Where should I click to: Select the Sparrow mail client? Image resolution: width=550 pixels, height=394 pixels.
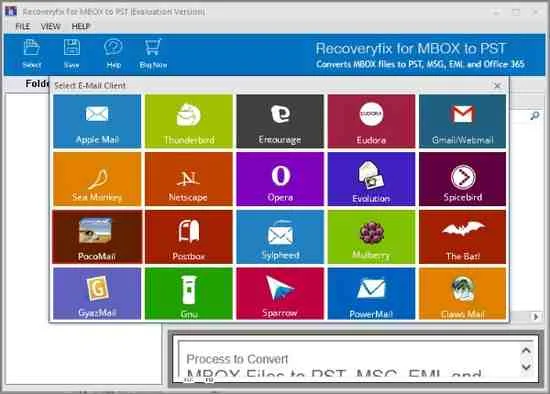point(280,294)
